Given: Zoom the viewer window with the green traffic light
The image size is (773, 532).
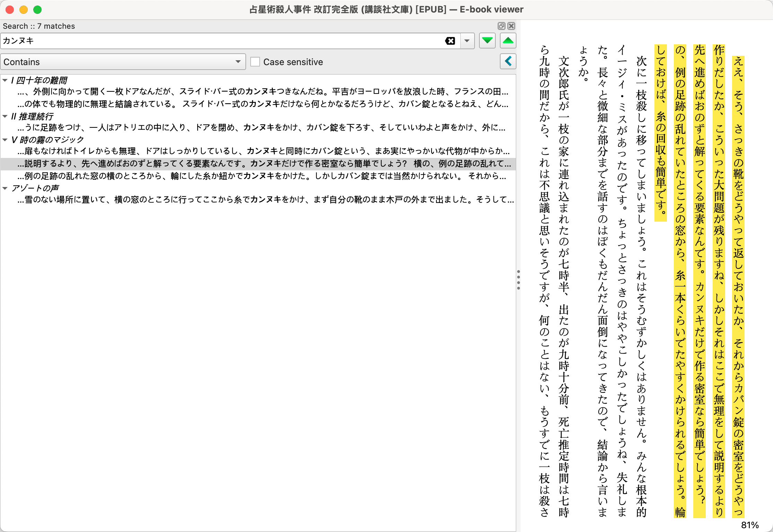Looking at the screenshot, I should click(x=37, y=10).
